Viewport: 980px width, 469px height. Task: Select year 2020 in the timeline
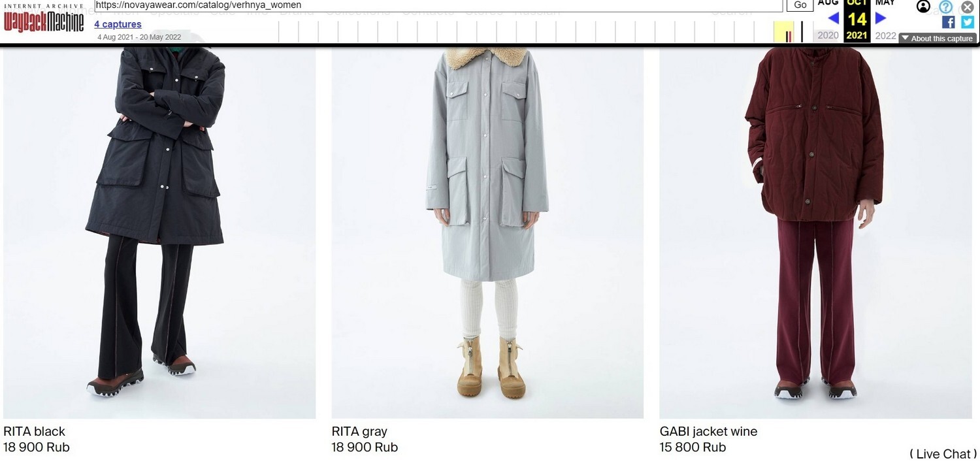coord(828,35)
